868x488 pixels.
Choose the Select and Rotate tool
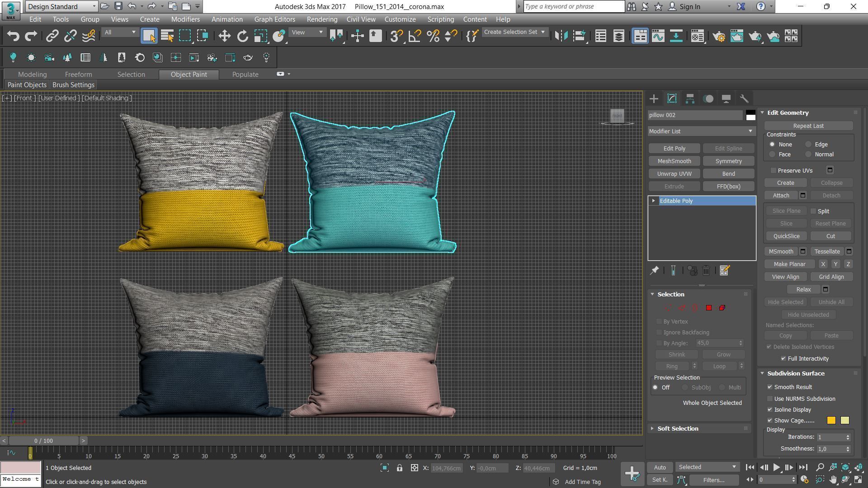click(x=243, y=36)
